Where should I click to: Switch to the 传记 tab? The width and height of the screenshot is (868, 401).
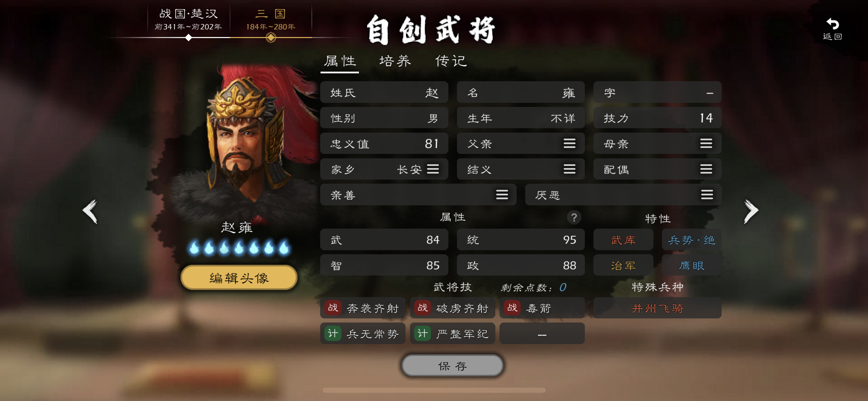(451, 61)
